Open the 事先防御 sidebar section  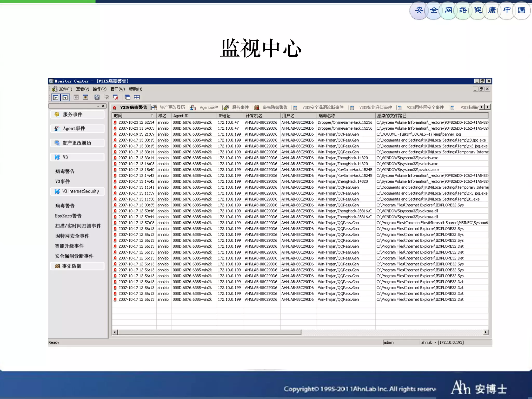77,266
